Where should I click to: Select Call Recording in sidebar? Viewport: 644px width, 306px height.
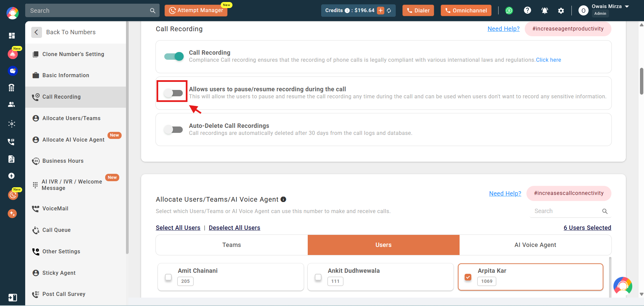[76, 97]
